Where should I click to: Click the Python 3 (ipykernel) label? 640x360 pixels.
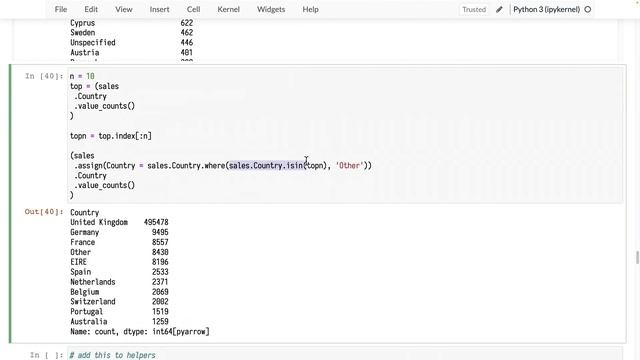point(547,9)
